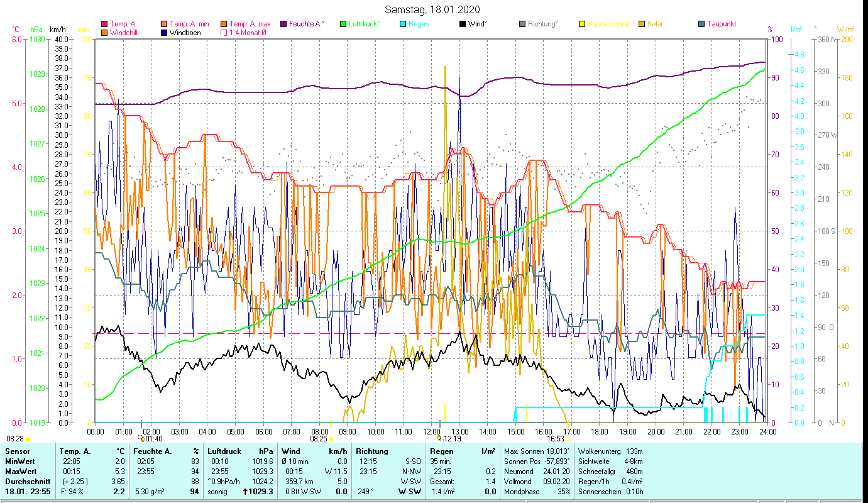
Task: Click the 1.4 Monat-Ø legend square
Action: point(224,32)
